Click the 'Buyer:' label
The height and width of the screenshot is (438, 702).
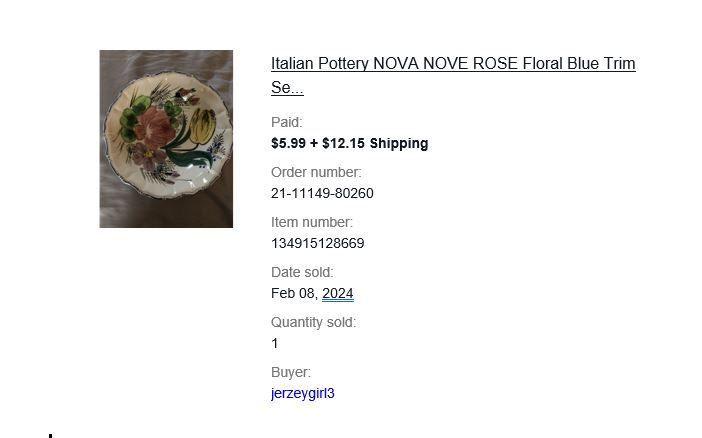coord(291,372)
